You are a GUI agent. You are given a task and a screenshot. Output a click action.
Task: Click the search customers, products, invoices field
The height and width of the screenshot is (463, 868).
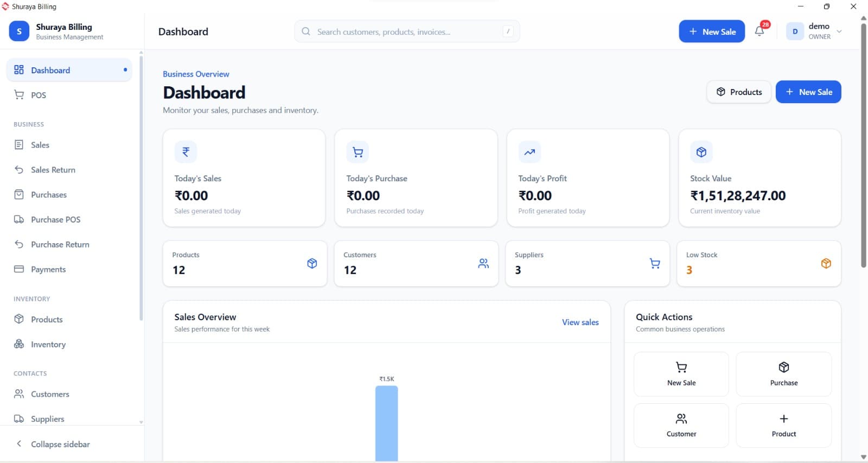tap(407, 31)
